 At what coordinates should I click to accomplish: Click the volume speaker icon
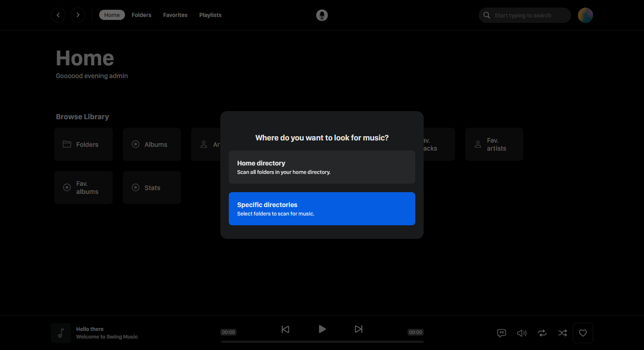[522, 333]
